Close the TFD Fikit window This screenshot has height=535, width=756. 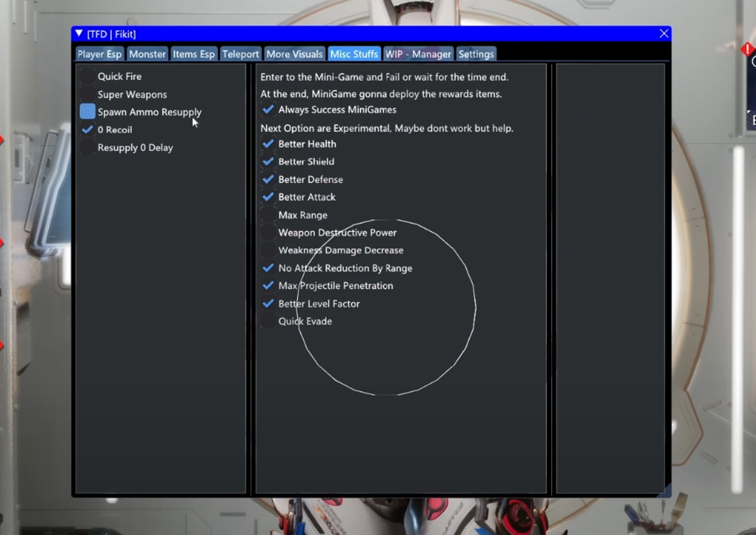click(x=663, y=34)
